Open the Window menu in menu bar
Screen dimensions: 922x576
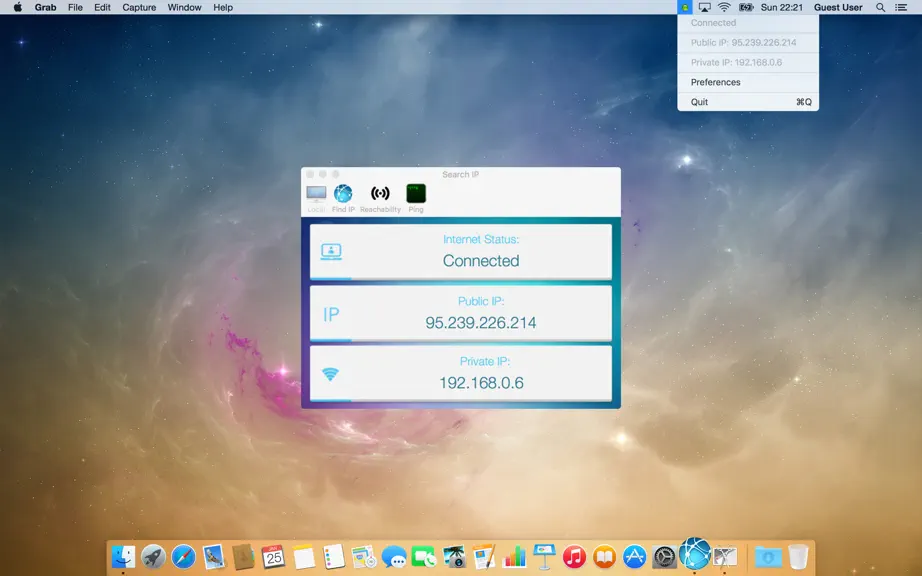coord(184,7)
